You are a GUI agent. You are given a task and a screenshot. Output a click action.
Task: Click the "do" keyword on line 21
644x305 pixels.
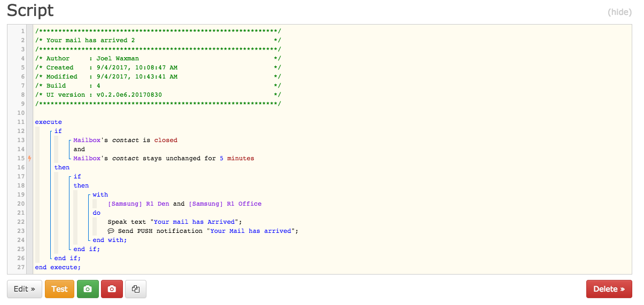[x=96, y=213]
